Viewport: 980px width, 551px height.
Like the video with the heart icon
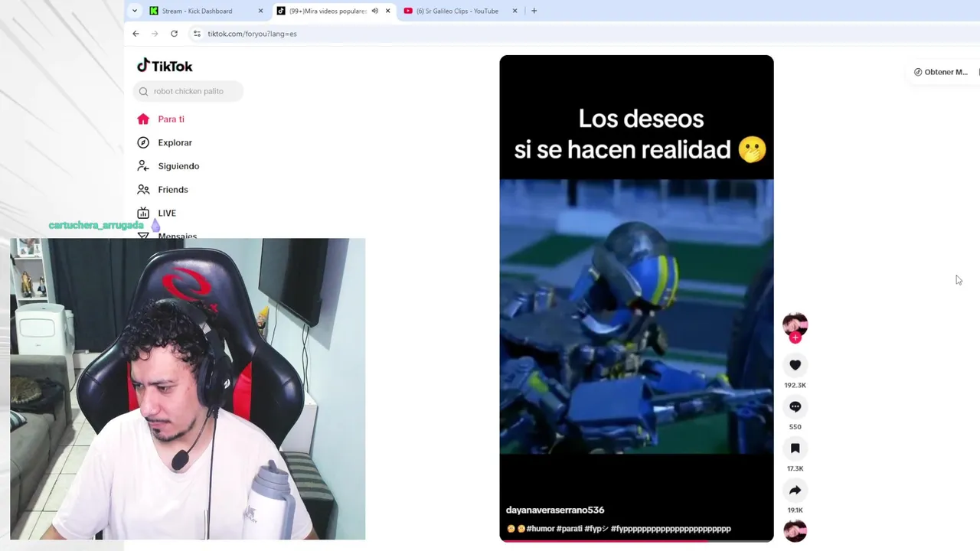[x=795, y=365]
